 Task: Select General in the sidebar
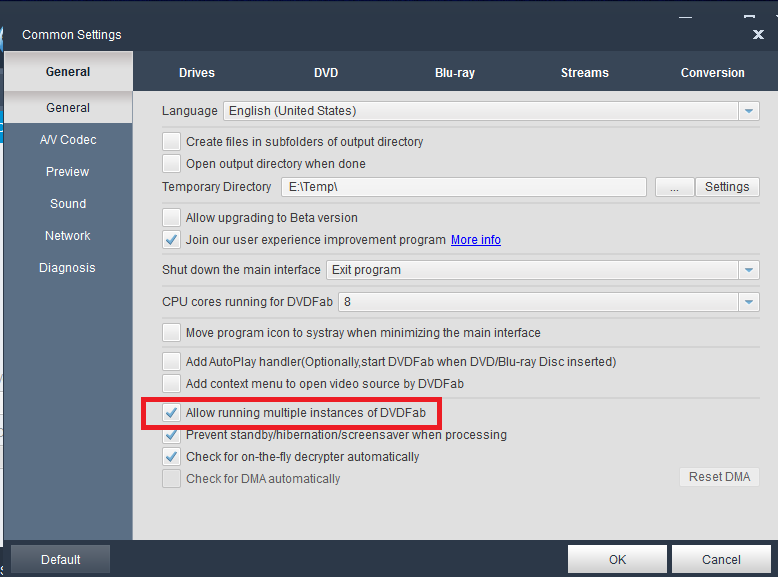(x=68, y=108)
